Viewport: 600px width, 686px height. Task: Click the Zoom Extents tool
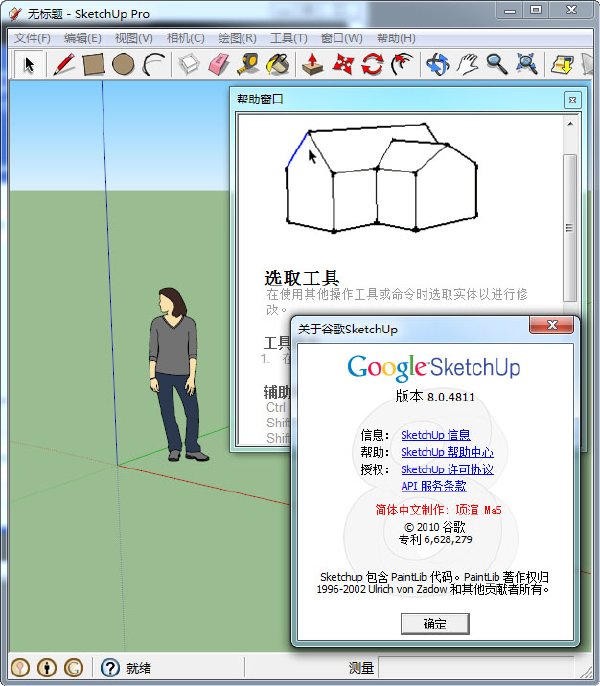[527, 64]
